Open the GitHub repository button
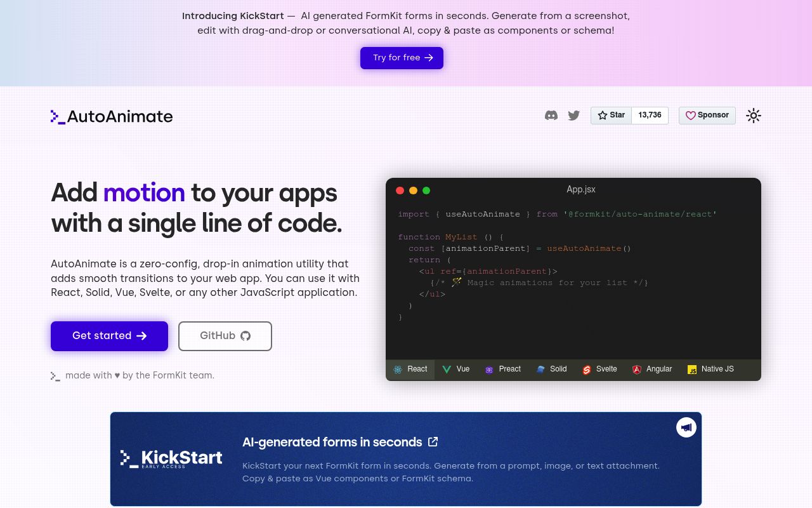This screenshot has height=508, width=812. pos(225,336)
